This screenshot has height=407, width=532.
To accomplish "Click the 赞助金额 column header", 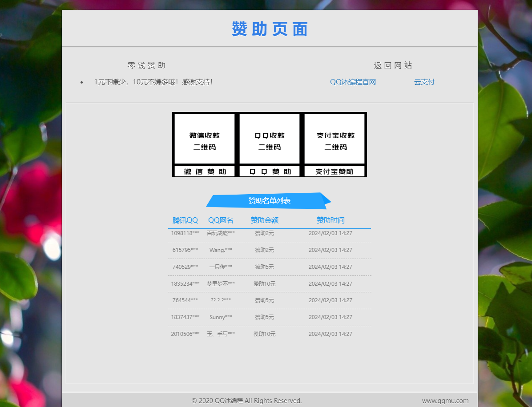I will tap(264, 220).
